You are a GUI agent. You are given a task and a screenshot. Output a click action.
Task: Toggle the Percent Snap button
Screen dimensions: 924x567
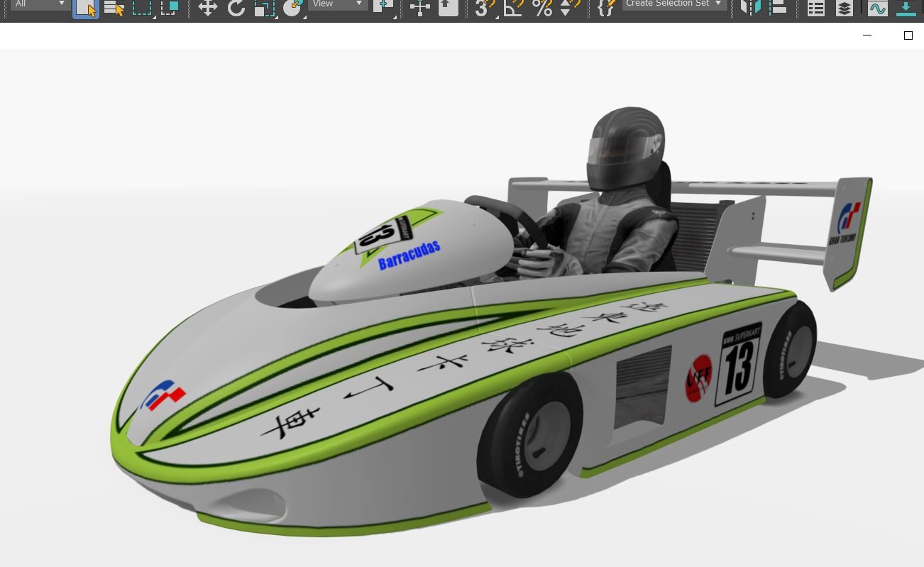[x=541, y=8]
